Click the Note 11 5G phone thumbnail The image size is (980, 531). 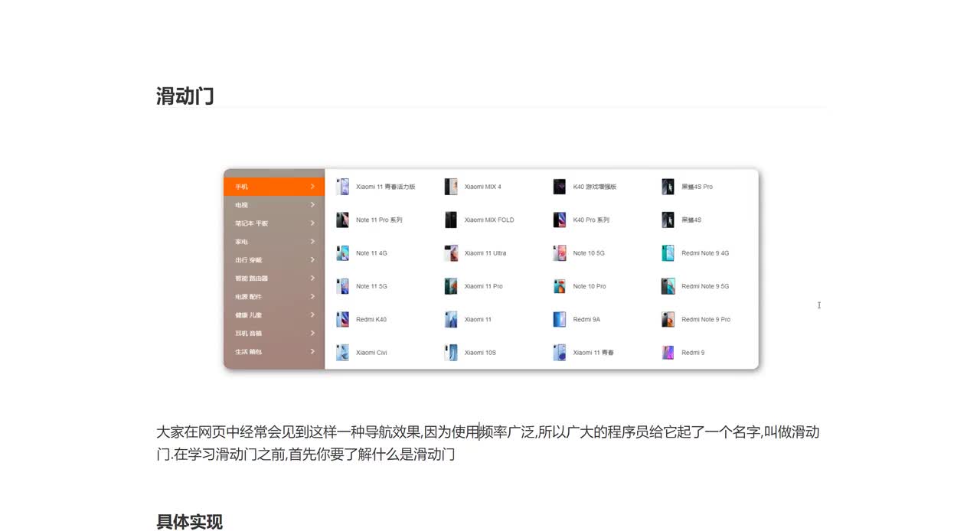[x=342, y=286]
